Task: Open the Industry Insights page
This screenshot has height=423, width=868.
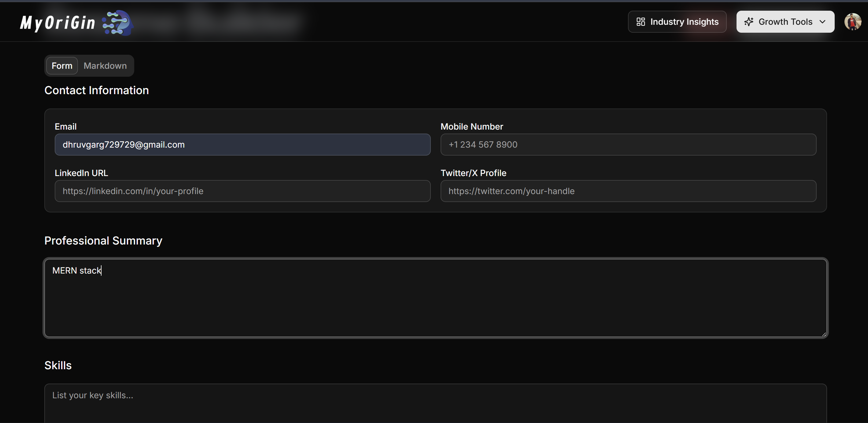Action: click(677, 22)
